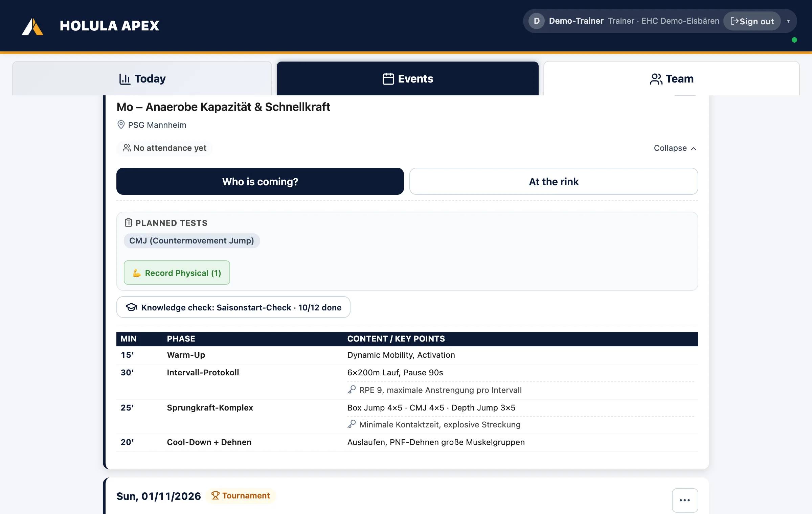
Task: Open the three-dot menu for Sunday tournament
Action: coord(685,500)
